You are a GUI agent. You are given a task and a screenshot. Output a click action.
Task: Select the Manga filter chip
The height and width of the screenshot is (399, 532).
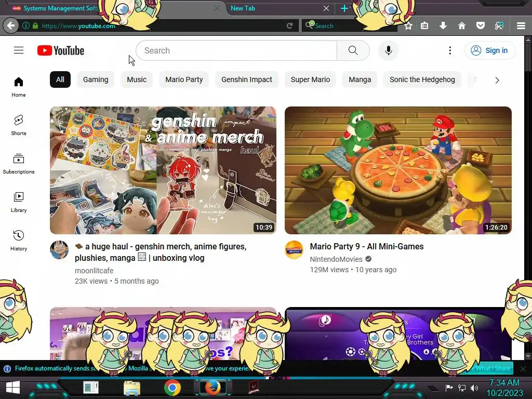click(x=360, y=79)
